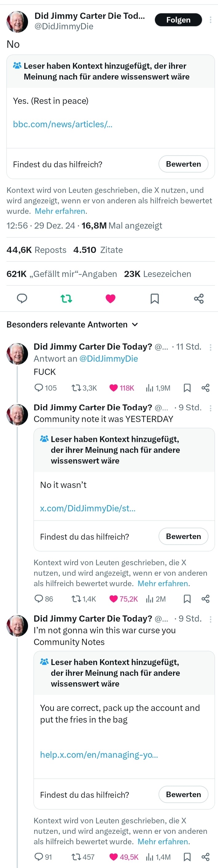Viewport: 218px width, 868px height.
Task: Reply to the "FUCK" comment
Action: (x=39, y=388)
